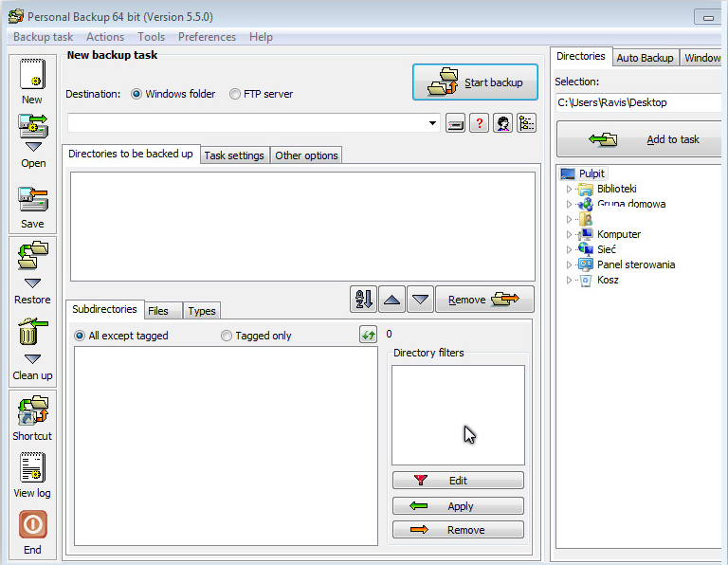Expand the unnamed user folder node
This screenshot has width=728, height=565.
pyautogui.click(x=569, y=219)
